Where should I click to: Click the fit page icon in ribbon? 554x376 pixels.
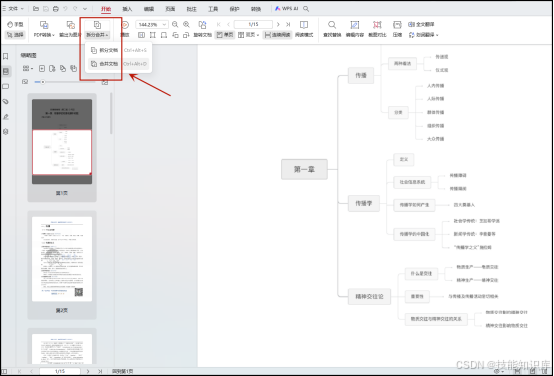pyautogui.click(x=153, y=35)
